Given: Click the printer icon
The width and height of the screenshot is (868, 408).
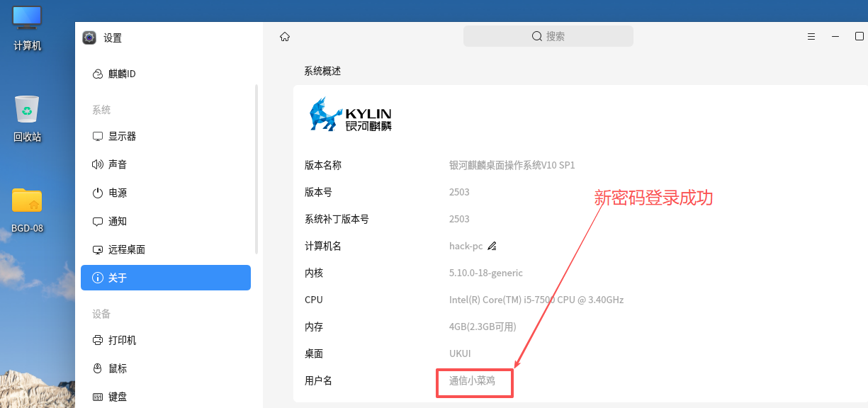Looking at the screenshot, I should [x=98, y=340].
